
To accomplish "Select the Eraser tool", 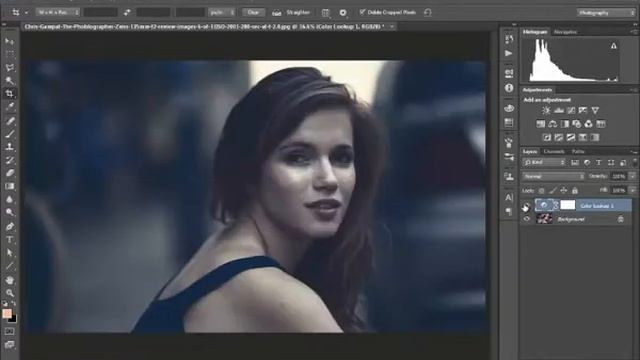I will (9, 173).
